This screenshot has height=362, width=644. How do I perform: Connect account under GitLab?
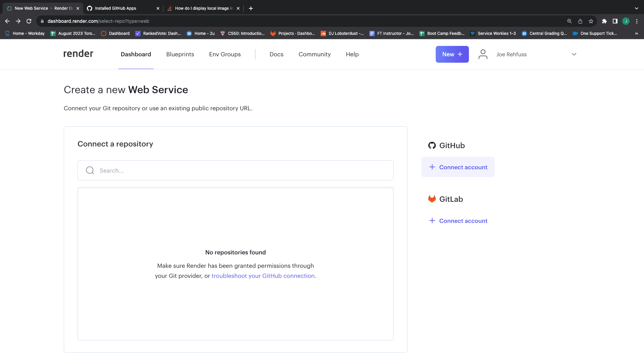pyautogui.click(x=458, y=221)
